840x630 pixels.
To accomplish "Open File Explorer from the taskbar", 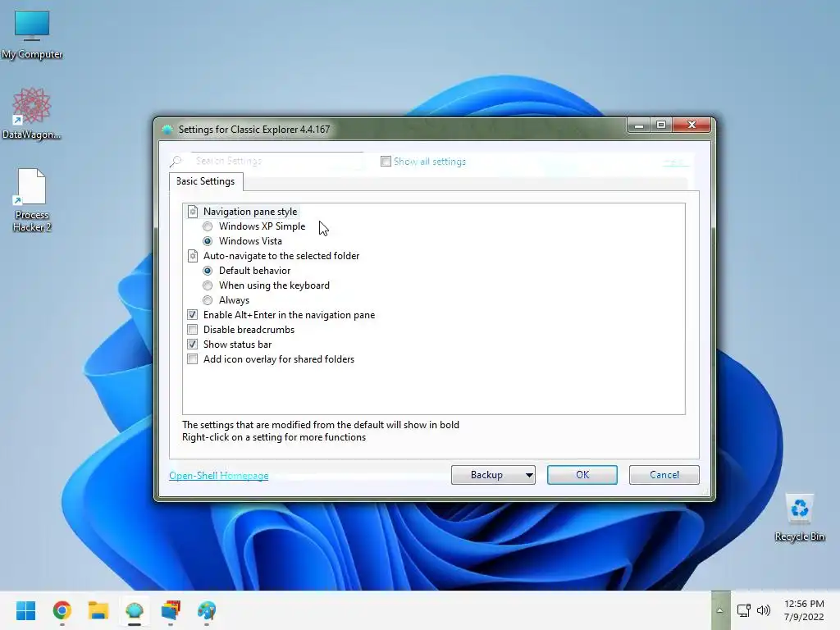I will [98, 610].
